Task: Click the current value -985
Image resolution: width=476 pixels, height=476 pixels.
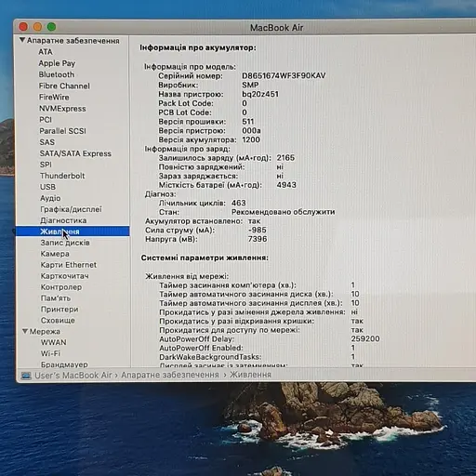Action: (258, 230)
